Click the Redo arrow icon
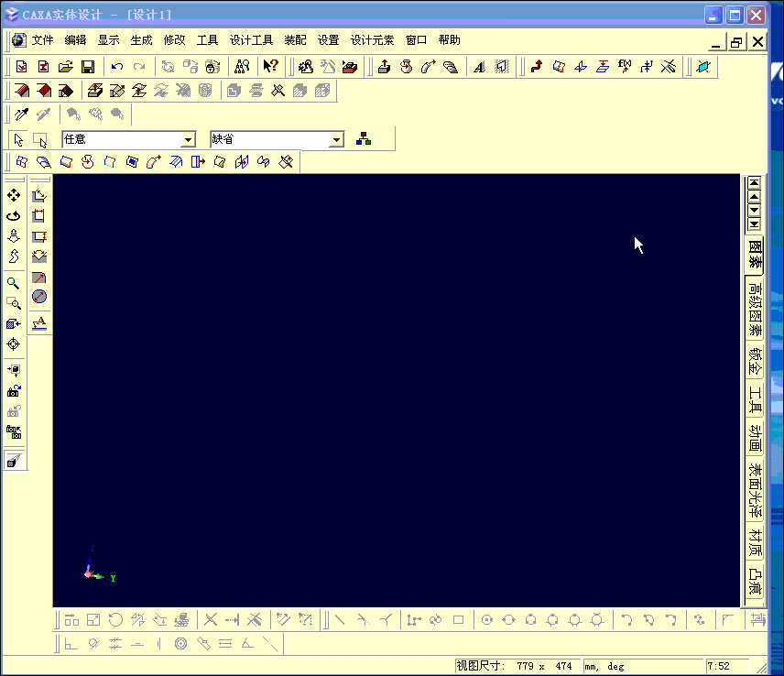 click(139, 67)
